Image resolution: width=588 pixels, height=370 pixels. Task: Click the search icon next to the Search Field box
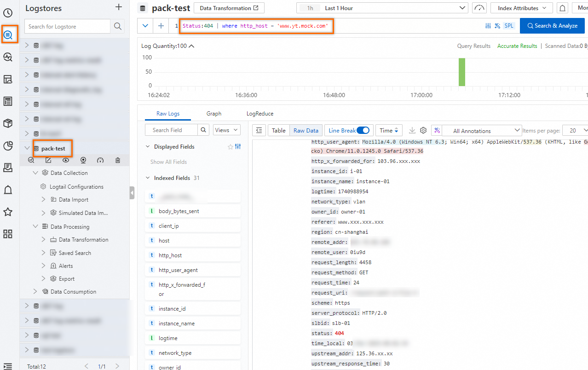point(203,130)
